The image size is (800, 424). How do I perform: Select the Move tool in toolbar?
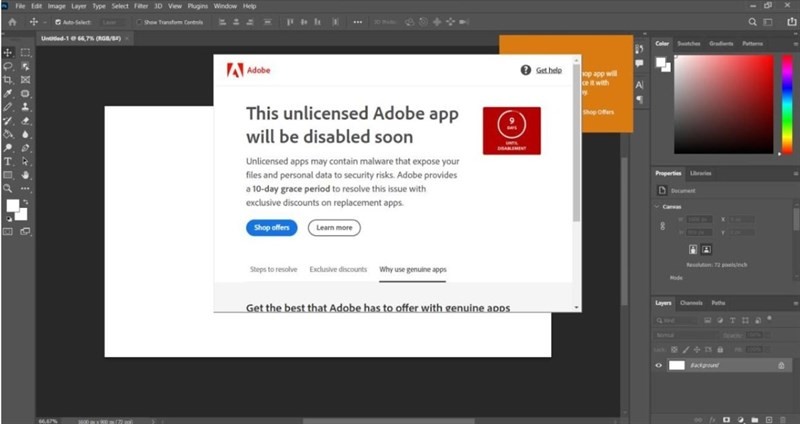click(8, 53)
